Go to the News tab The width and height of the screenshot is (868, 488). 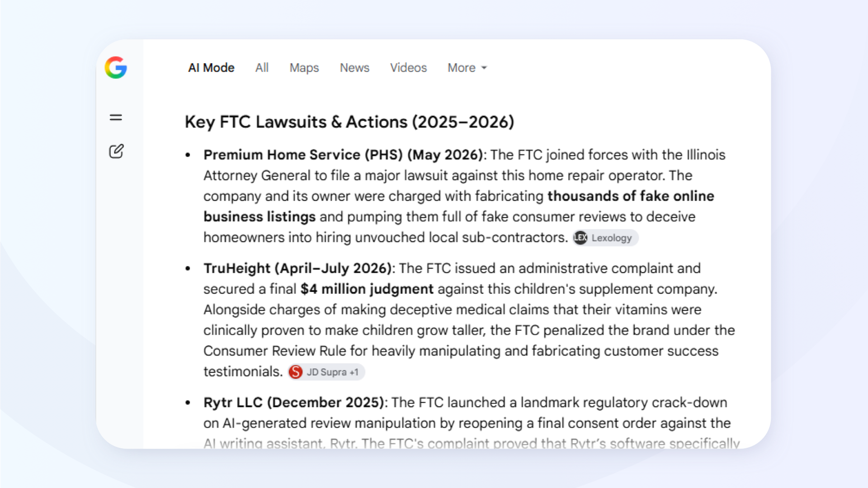354,68
